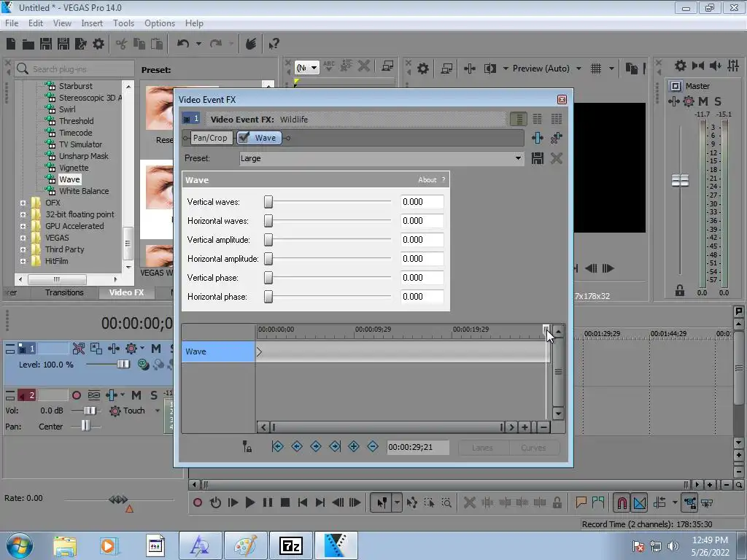The width and height of the screenshot is (747, 560).
Task: Switch to the Video FX tab
Action: click(x=126, y=292)
